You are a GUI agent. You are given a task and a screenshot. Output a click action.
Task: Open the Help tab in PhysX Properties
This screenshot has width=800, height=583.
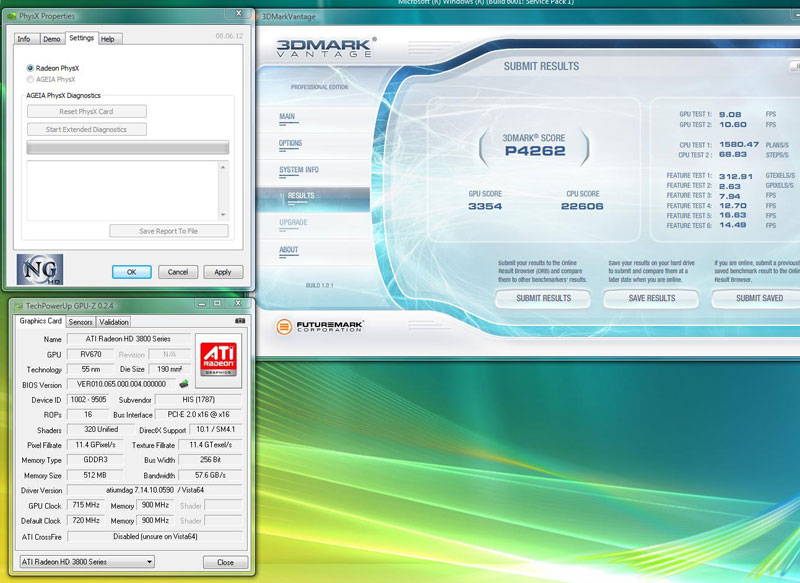(x=108, y=39)
